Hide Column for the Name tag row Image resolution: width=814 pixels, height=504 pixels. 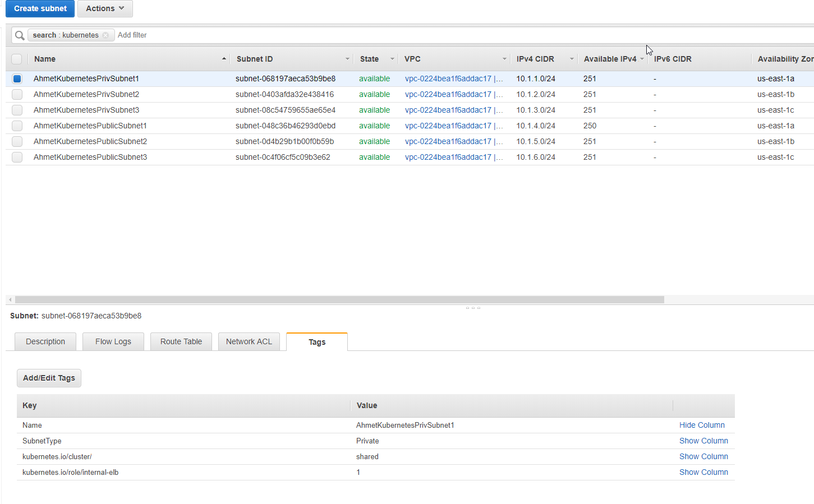[702, 425]
